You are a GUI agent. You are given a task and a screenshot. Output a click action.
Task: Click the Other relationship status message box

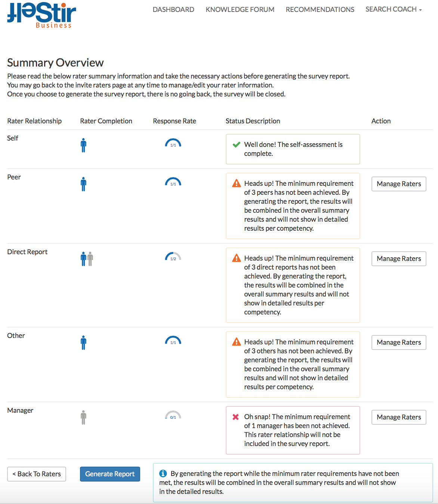(x=293, y=364)
